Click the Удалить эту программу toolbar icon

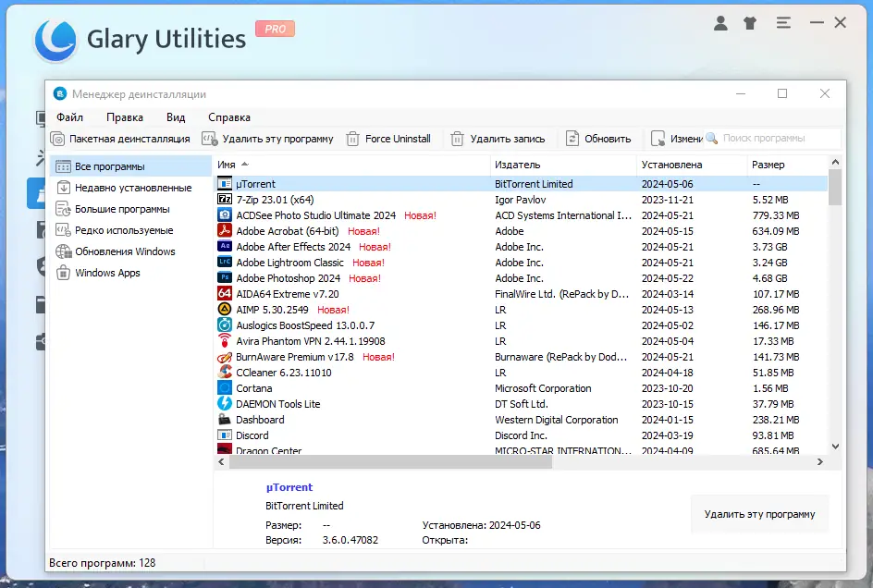coord(209,139)
